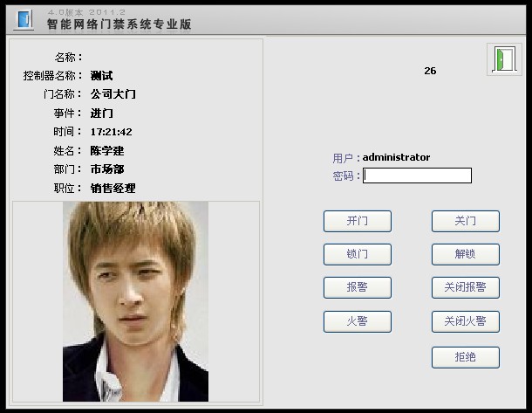Screen dimensions: 532x413
Task: Click the employee photo thumbnail
Action: pyautogui.click(x=135, y=301)
